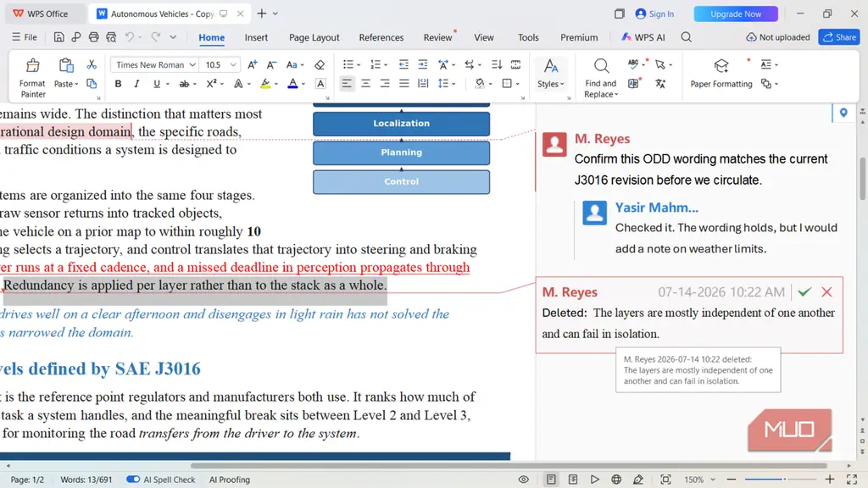
Task: Increase font size with A+ icon
Action: (252, 64)
